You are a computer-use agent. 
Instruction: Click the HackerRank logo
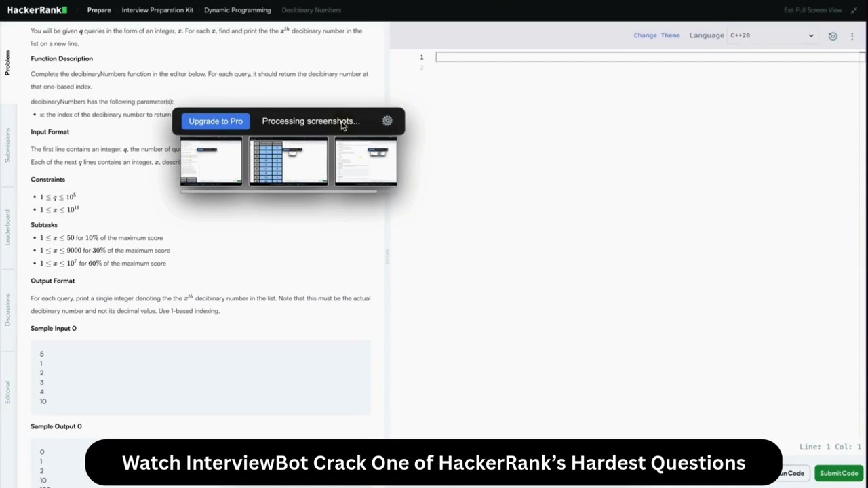37,10
